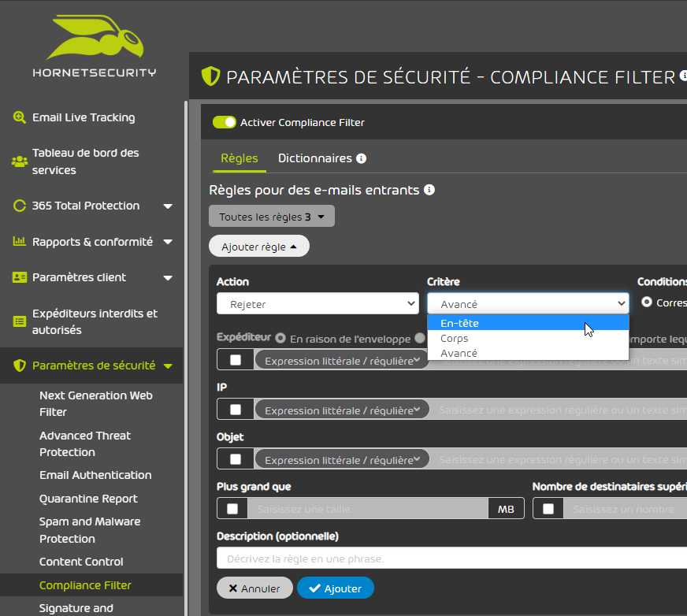The height and width of the screenshot is (616, 687).
Task: Enable the Objet checkbox
Action: pos(236,458)
